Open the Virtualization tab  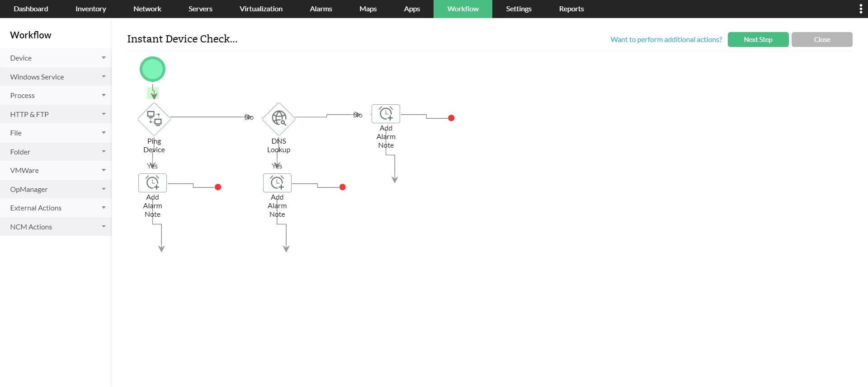261,9
